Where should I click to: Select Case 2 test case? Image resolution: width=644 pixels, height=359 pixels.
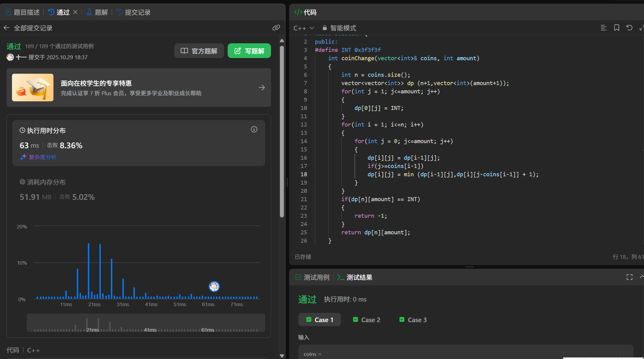point(367,320)
